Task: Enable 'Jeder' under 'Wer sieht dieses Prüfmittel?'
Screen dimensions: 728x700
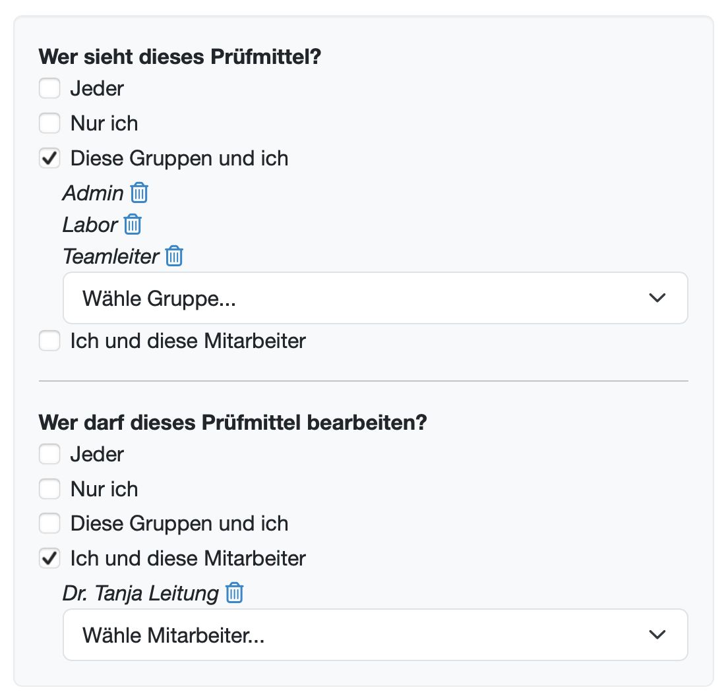Action: [49, 88]
